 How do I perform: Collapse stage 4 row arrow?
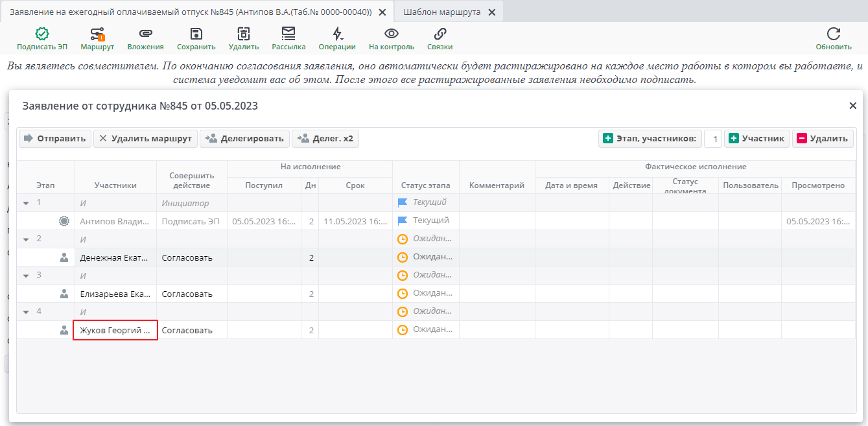(26, 312)
